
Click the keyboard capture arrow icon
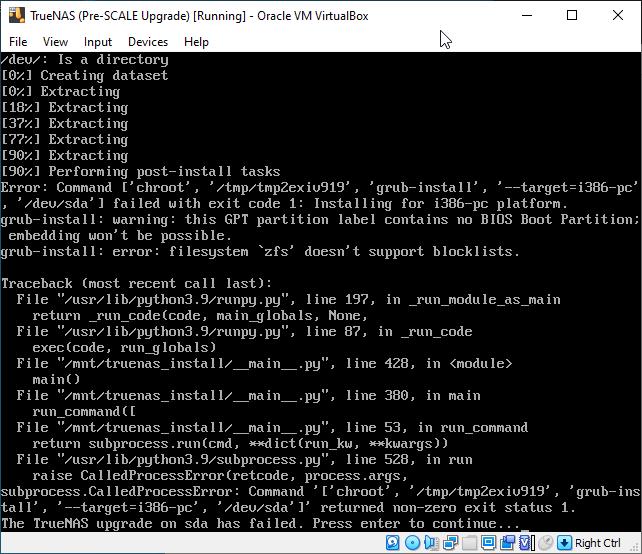coord(565,543)
